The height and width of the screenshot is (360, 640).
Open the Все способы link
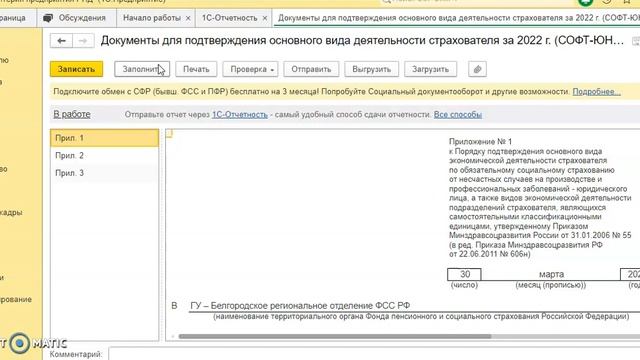tap(458, 115)
